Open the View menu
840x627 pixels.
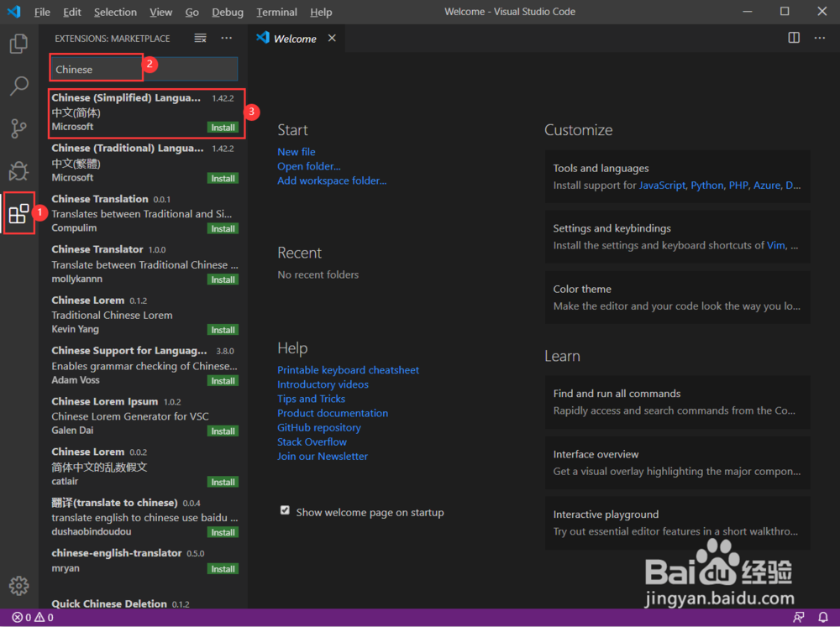click(x=160, y=12)
